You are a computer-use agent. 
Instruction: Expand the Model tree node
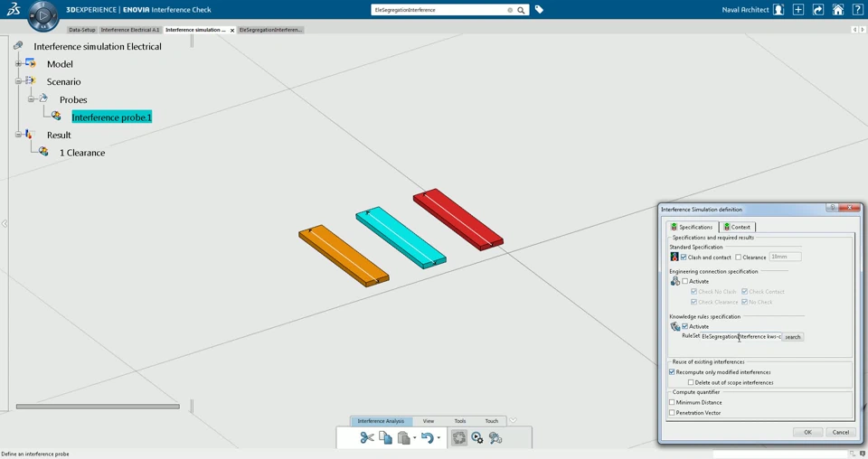click(x=18, y=63)
